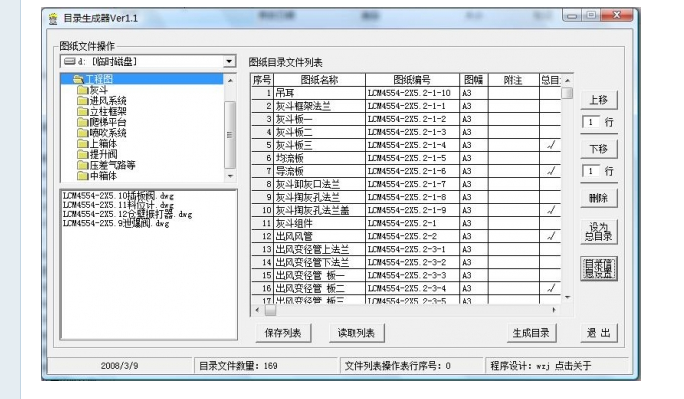Click the 序号 column header
The image size is (684, 399).
tap(262, 80)
